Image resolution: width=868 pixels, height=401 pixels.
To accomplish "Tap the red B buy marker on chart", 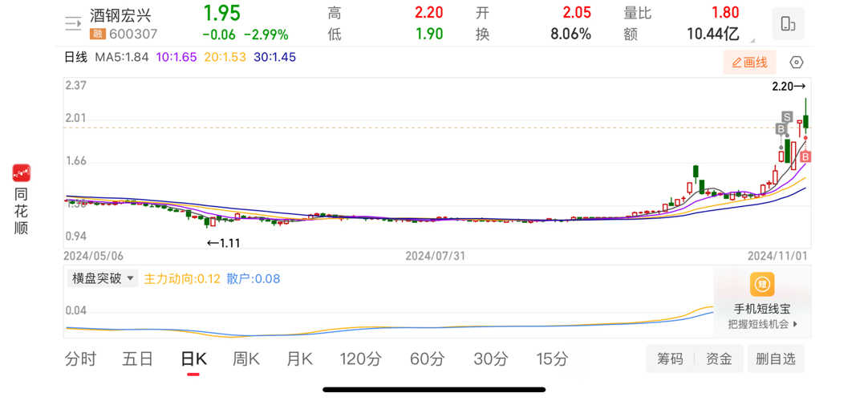I will pyautogui.click(x=805, y=156).
